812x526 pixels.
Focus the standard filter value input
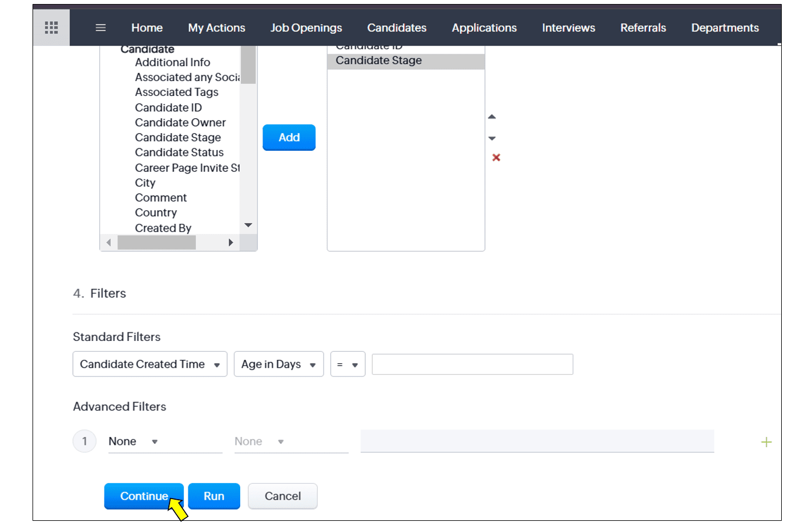(x=472, y=364)
